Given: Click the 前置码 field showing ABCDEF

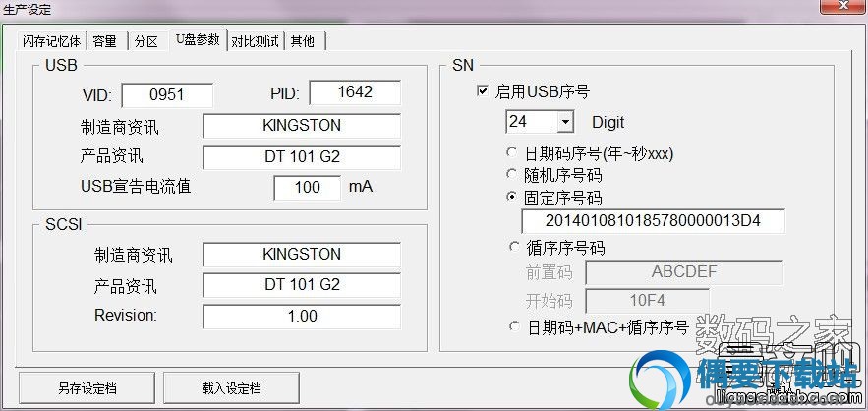Looking at the screenshot, I should (x=684, y=272).
